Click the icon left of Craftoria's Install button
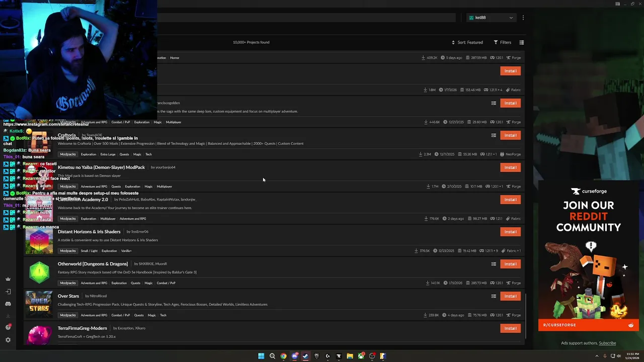 click(x=494, y=135)
